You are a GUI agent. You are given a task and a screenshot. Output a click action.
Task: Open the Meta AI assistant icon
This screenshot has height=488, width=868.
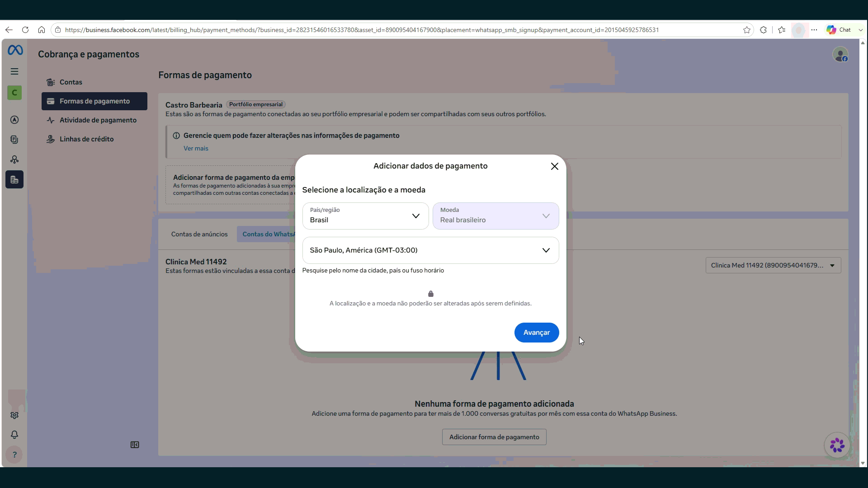click(x=837, y=445)
